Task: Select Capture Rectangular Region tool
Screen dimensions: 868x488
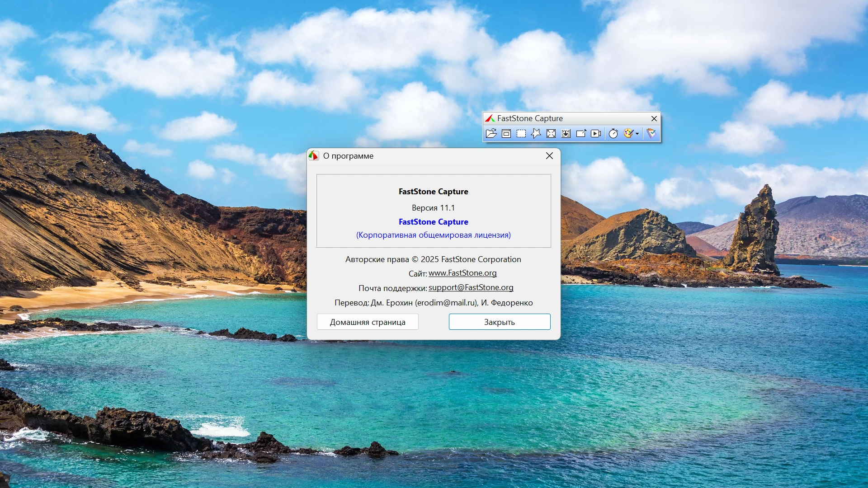Action: tap(521, 133)
